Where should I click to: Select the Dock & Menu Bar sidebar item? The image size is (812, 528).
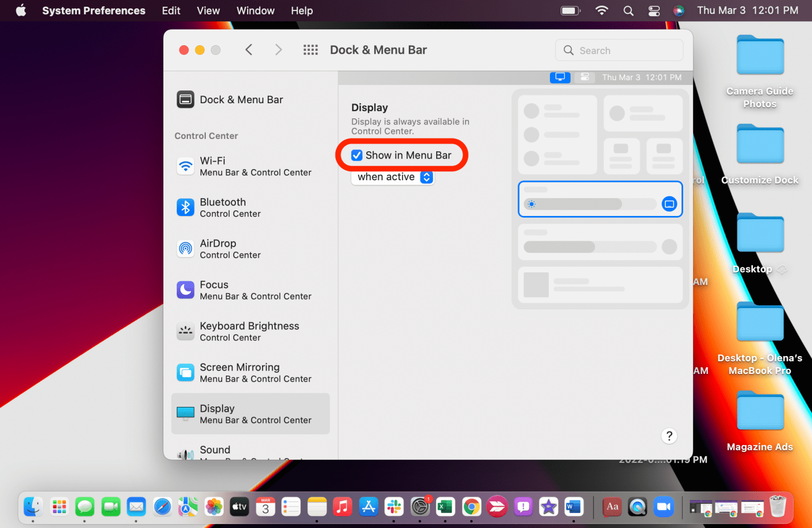241,100
